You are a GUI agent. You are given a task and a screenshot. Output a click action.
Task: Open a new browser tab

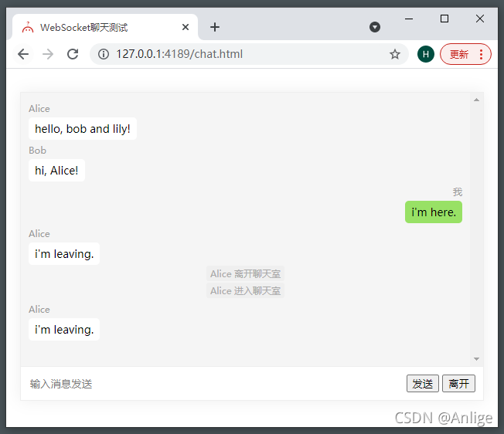(x=215, y=27)
